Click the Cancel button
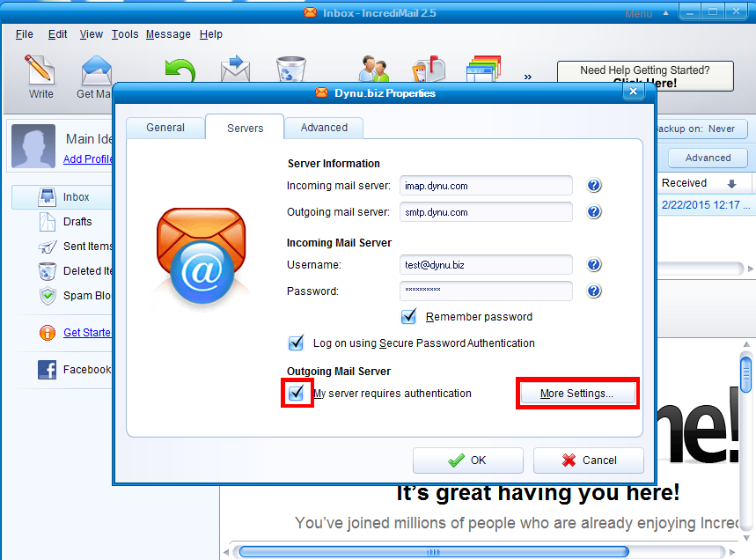The image size is (756, 560). click(588, 461)
